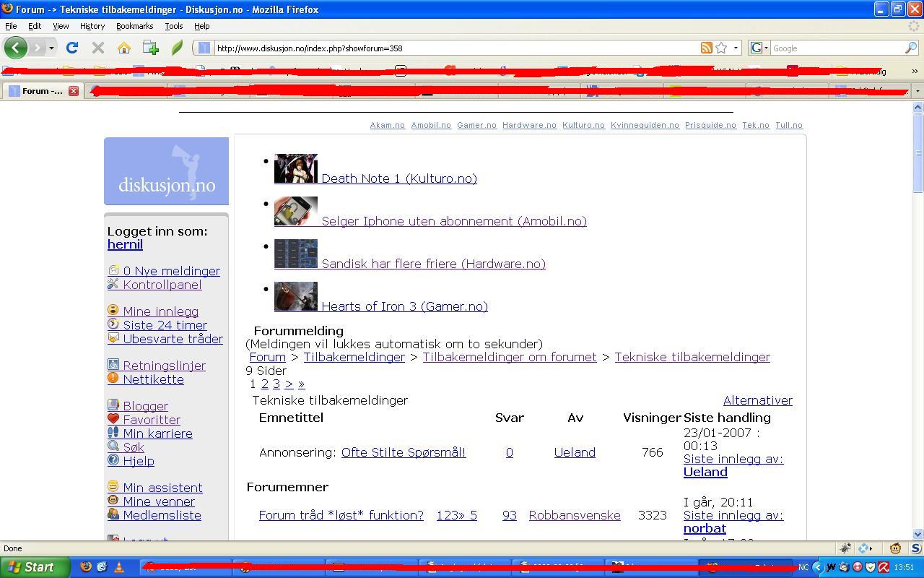Click the URL address field
Image resolution: width=924 pixels, height=578 pixels.
point(456,48)
